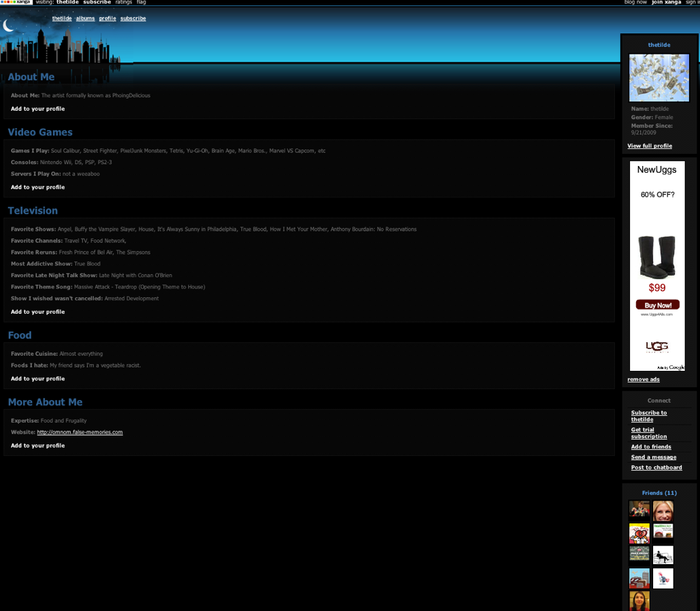
Task: Click bold subscribe in the top bar
Action: point(97,2)
